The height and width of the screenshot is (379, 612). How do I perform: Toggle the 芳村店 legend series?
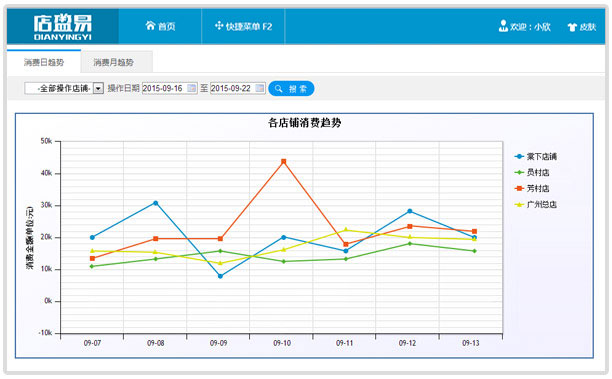pyautogui.click(x=532, y=189)
